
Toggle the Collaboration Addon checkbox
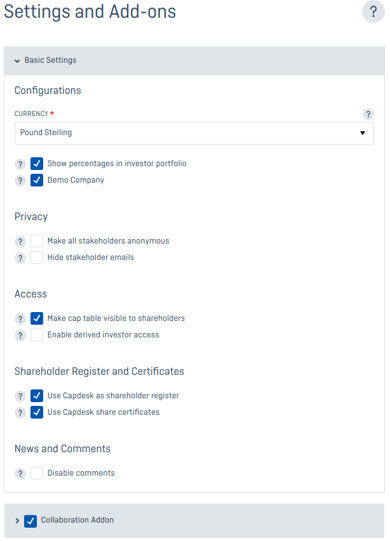pyautogui.click(x=30, y=521)
